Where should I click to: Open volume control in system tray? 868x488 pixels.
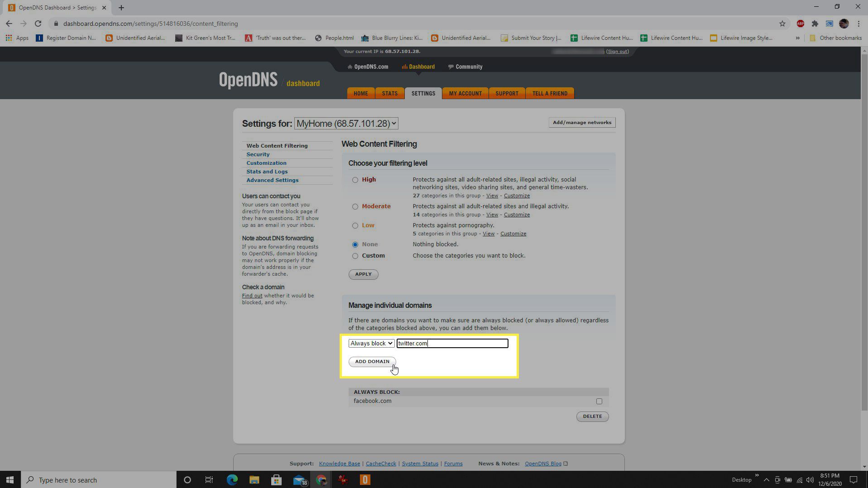click(x=810, y=480)
